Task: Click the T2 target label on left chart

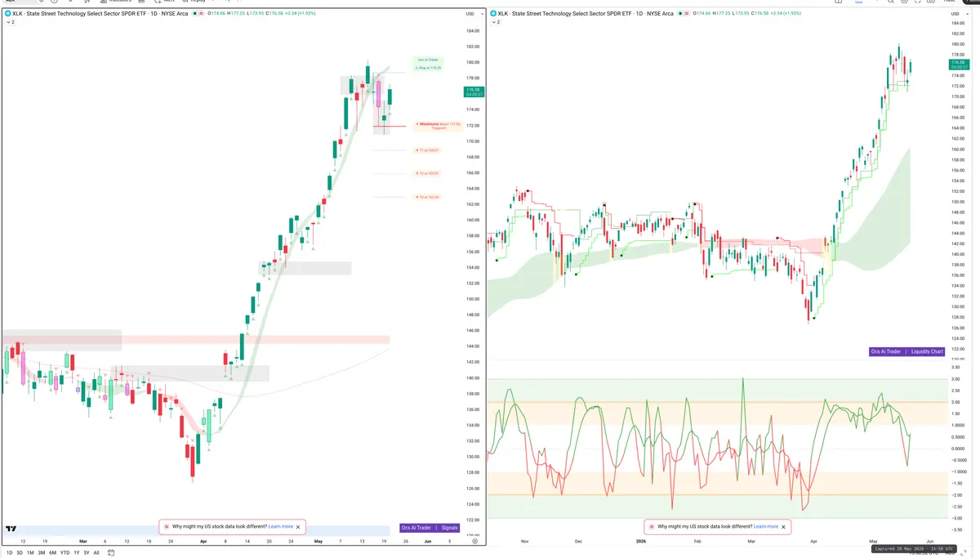Action: [x=427, y=173]
